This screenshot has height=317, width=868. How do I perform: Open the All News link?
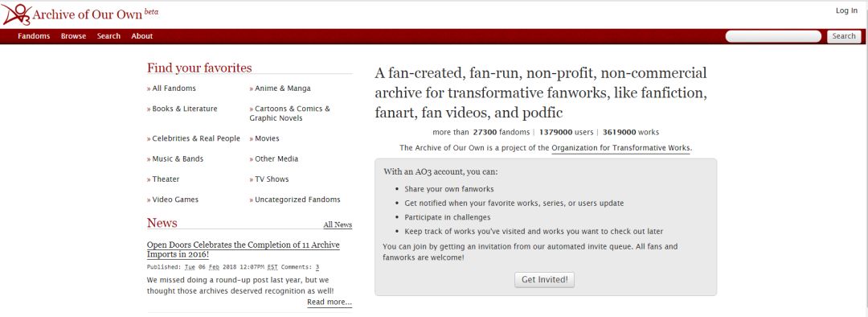(x=338, y=225)
